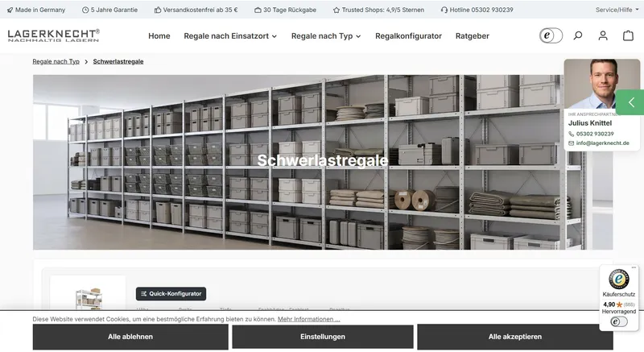
Task: Email info@lagerknecht.de link
Action: tap(602, 143)
